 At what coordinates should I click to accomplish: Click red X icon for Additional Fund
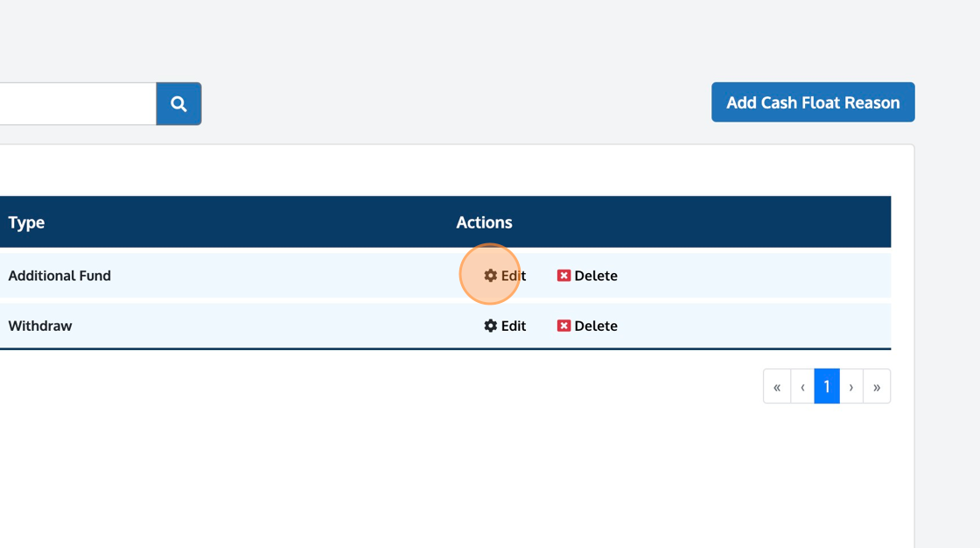(x=563, y=276)
